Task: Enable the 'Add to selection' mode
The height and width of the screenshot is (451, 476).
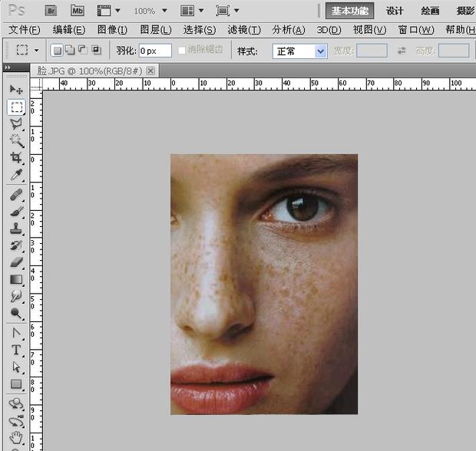Action: [x=69, y=51]
